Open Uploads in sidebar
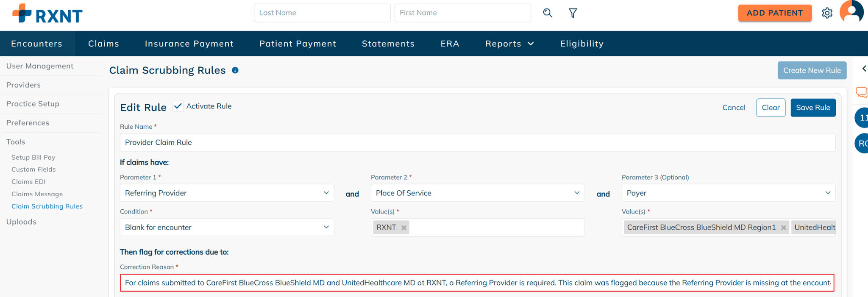Viewport: 868px width, 297px height. [x=21, y=222]
